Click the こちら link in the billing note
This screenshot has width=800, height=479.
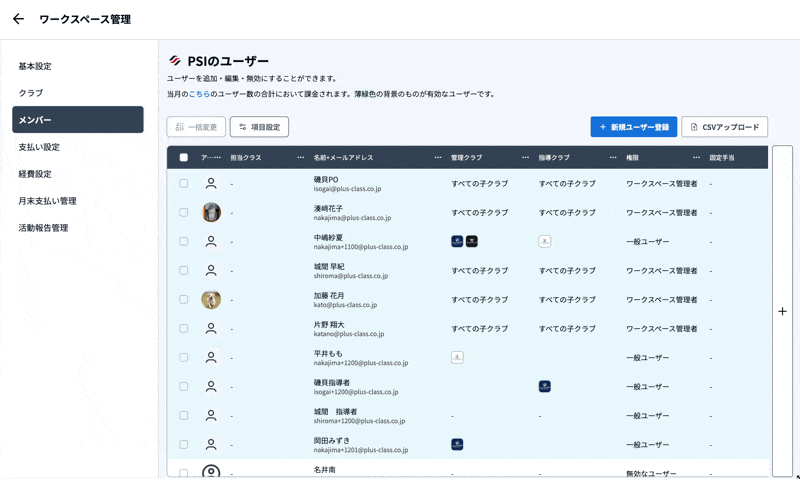[200, 94]
